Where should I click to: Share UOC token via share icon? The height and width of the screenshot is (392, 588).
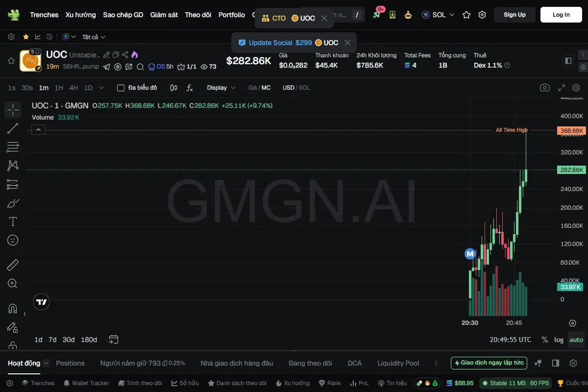point(125,55)
